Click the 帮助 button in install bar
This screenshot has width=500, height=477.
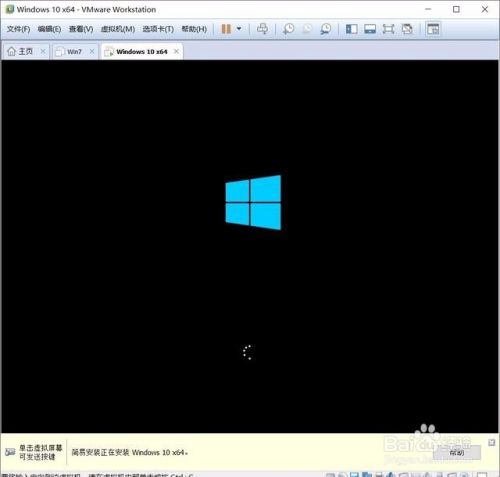click(x=457, y=453)
